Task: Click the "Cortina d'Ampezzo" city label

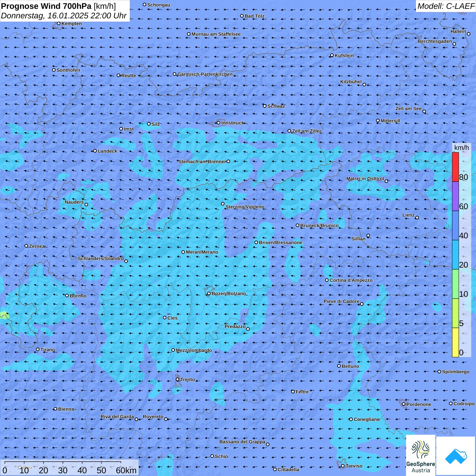Action: coord(351,280)
